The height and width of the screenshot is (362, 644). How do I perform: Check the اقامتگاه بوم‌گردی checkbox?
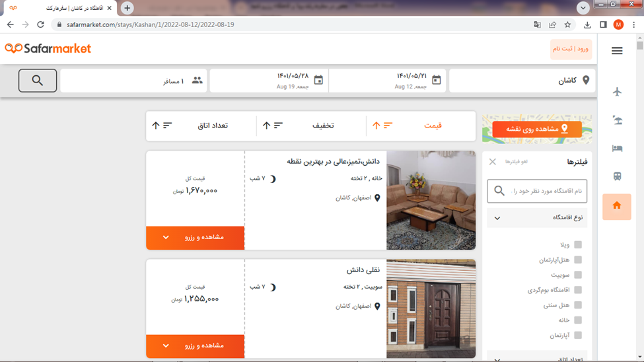coord(578,290)
